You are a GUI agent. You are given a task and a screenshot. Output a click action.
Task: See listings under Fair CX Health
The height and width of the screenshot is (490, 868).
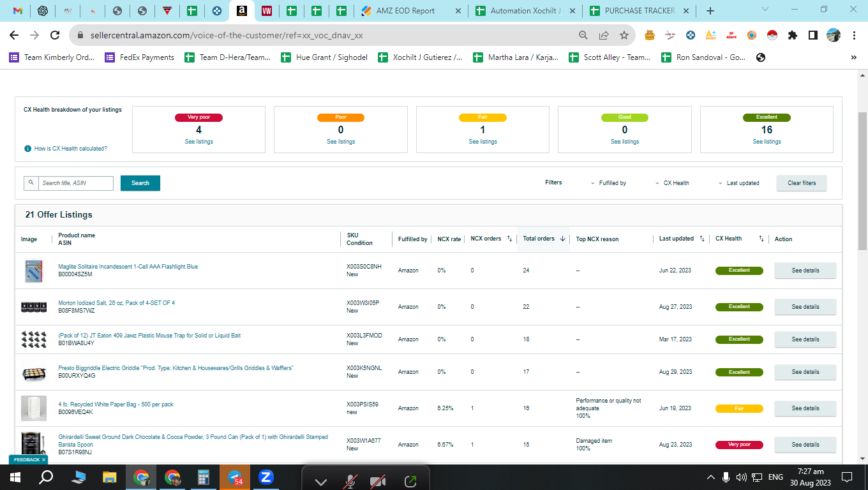[483, 142]
